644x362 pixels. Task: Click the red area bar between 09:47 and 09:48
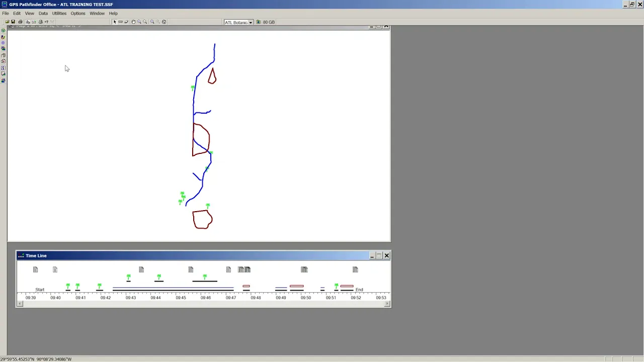(246, 286)
